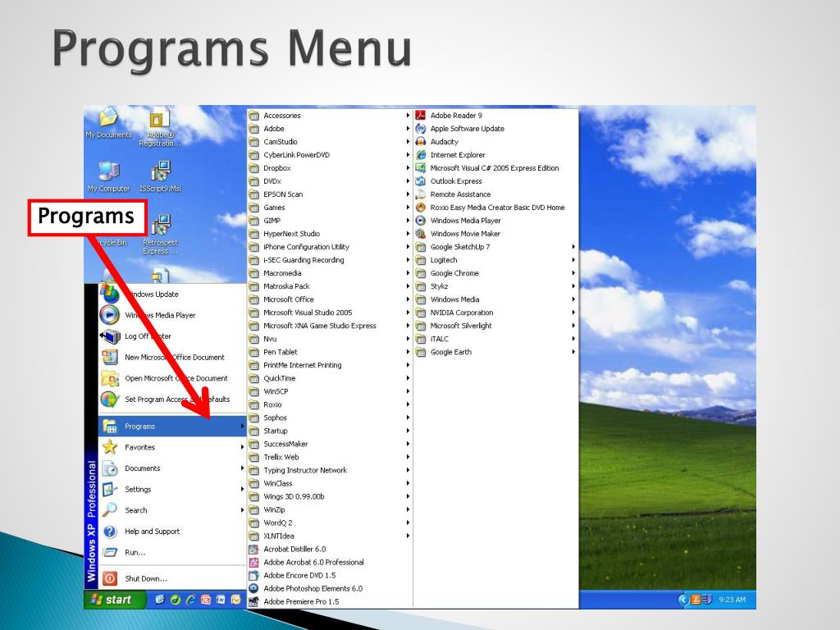Image resolution: width=840 pixels, height=630 pixels.
Task: Open the CamStudio program folder
Action: pyautogui.click(x=330, y=141)
